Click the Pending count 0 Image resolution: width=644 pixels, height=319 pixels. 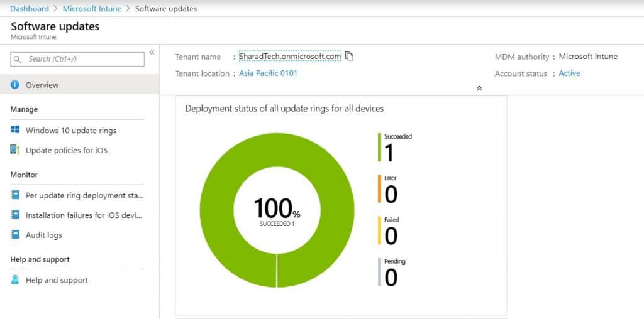(391, 278)
